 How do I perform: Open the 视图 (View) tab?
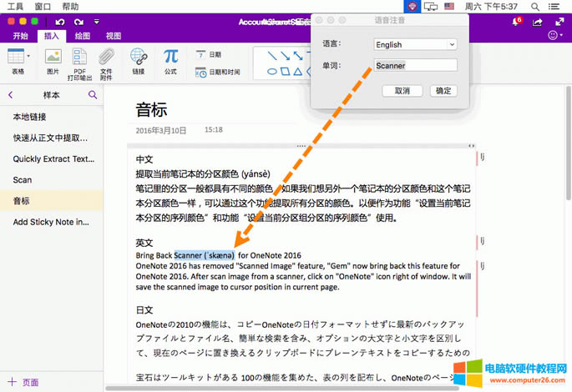point(114,36)
